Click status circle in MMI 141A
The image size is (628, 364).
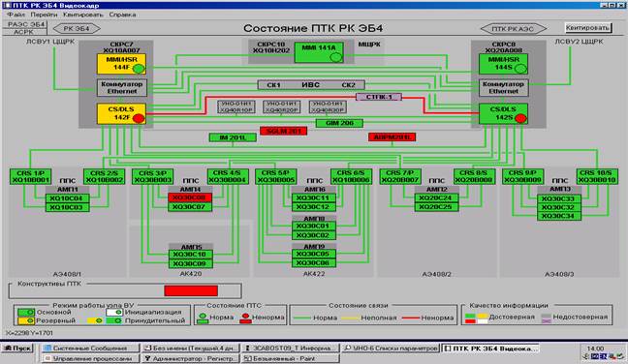click(335, 57)
